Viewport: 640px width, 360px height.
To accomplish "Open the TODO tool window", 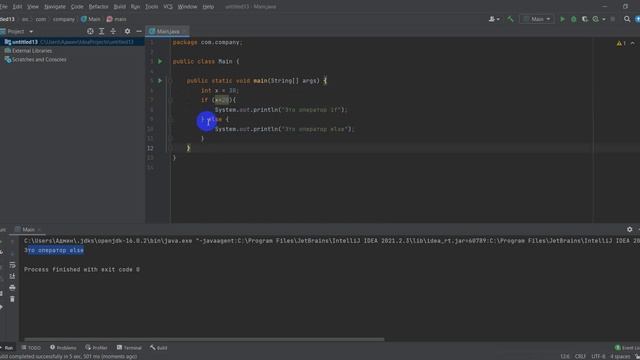I will 31,348.
